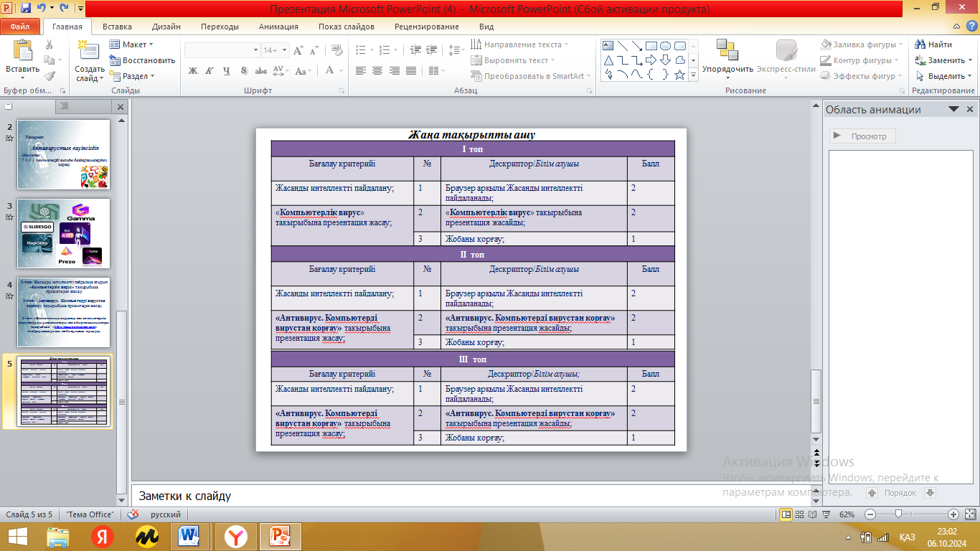This screenshot has width=980, height=551.
Task: Toggle italic formatting К button
Action: [209, 70]
